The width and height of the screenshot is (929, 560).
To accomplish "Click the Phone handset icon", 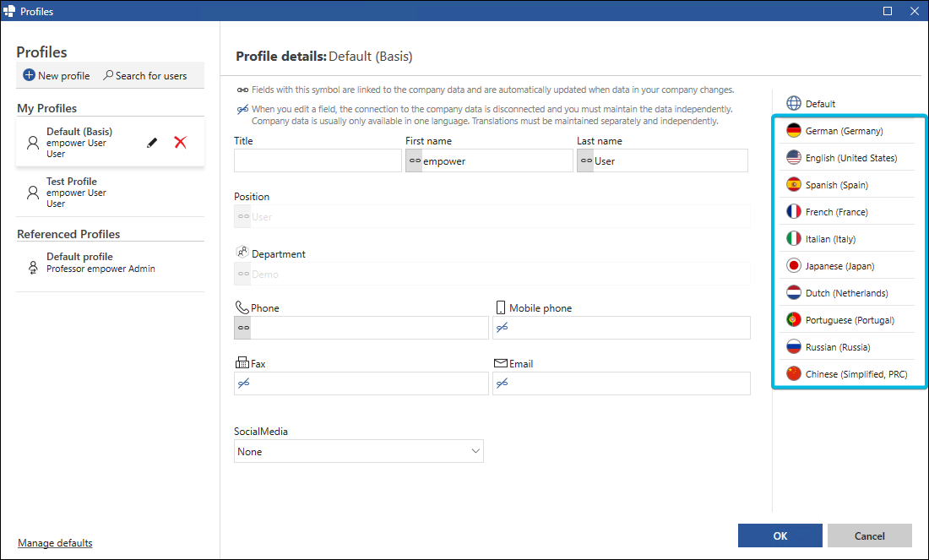I will (242, 307).
